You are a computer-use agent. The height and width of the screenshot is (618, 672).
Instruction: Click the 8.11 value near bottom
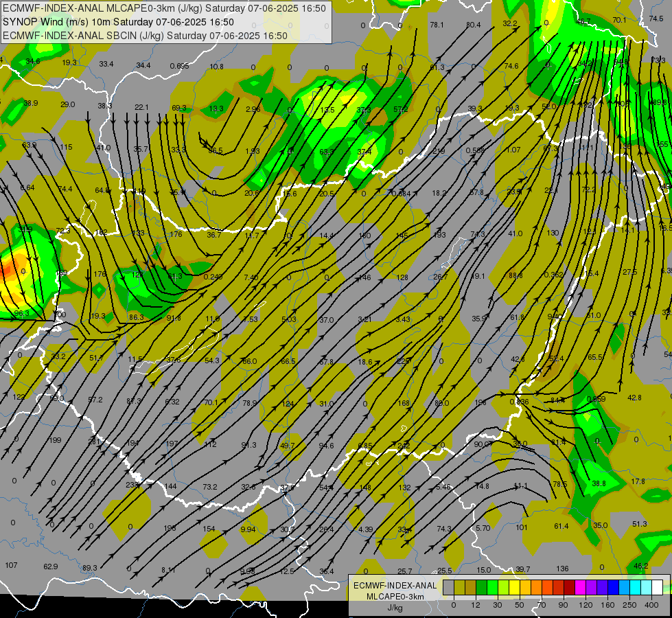coord(168,570)
